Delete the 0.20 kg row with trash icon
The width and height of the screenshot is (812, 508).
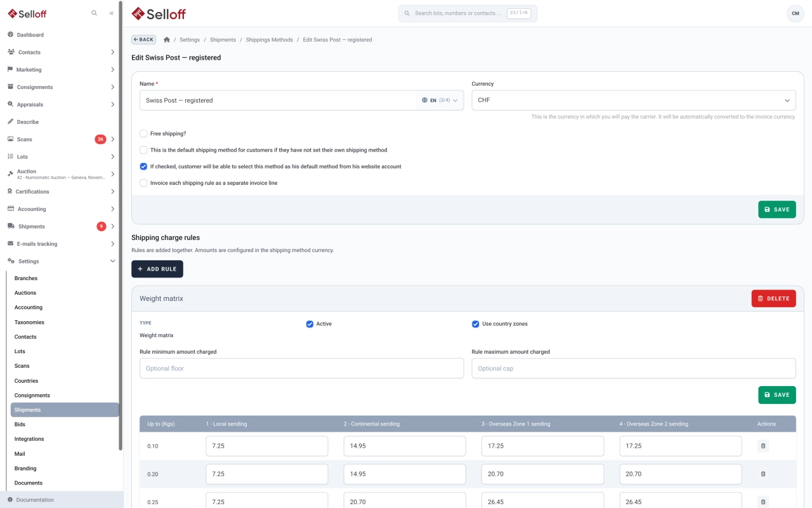click(763, 474)
